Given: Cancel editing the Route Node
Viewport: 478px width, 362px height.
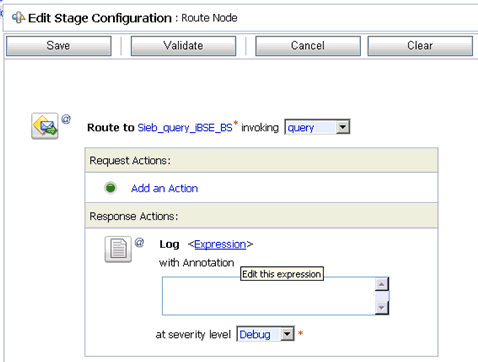Looking at the screenshot, I should tap(308, 46).
